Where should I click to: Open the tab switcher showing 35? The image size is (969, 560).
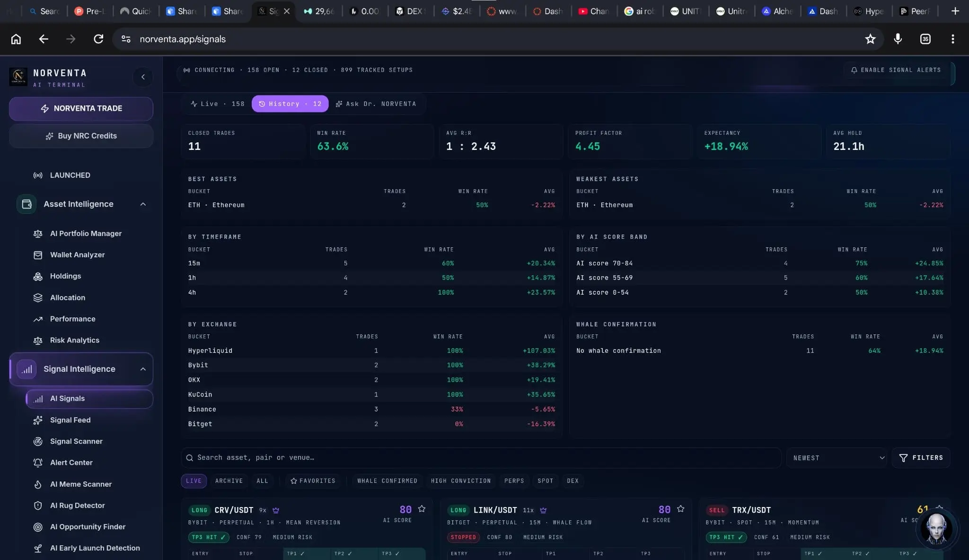925,39
